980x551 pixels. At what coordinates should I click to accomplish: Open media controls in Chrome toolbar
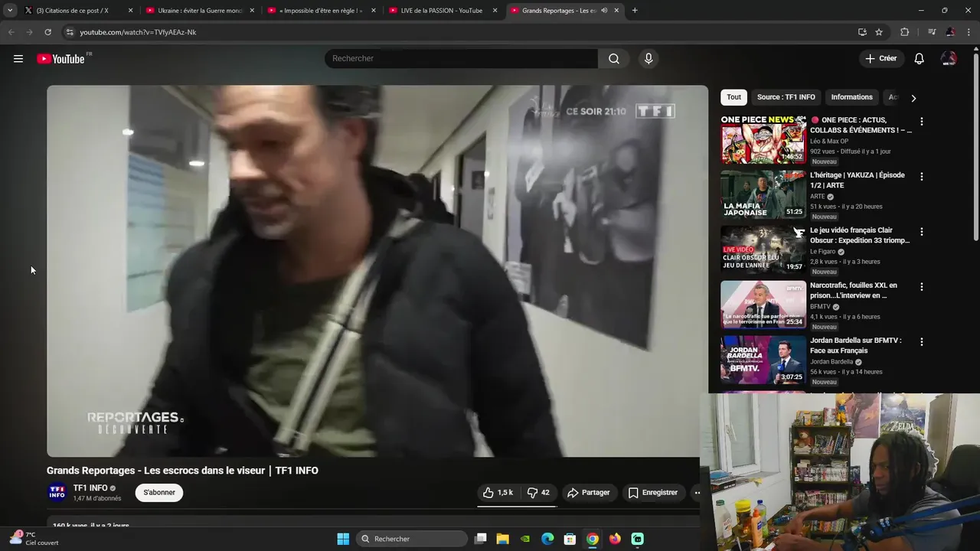click(932, 32)
